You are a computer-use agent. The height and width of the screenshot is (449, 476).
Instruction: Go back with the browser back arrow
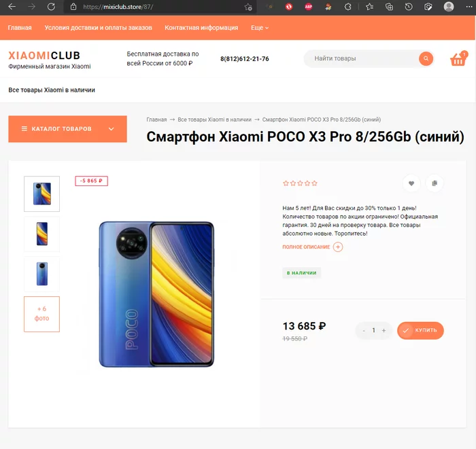pos(12,7)
